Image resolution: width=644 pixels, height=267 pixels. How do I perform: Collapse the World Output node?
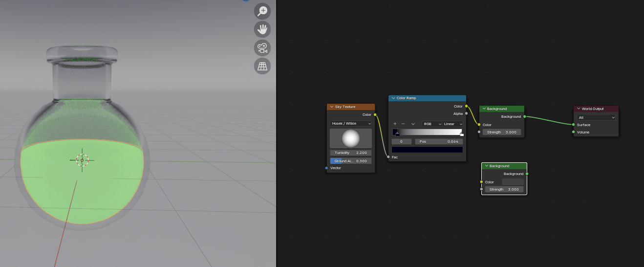click(x=579, y=109)
